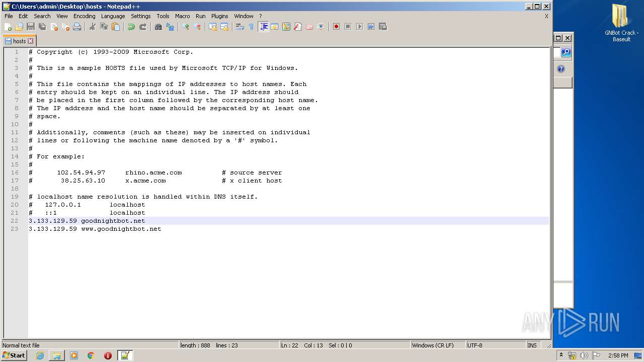
Task: Click the Close All toolbar icon
Action: pyautogui.click(x=65, y=27)
